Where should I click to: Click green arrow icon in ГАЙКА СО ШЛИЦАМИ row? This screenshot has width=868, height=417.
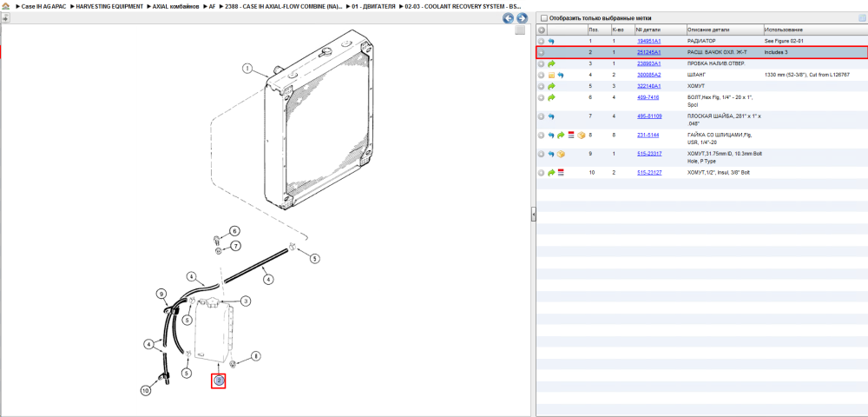tap(561, 136)
